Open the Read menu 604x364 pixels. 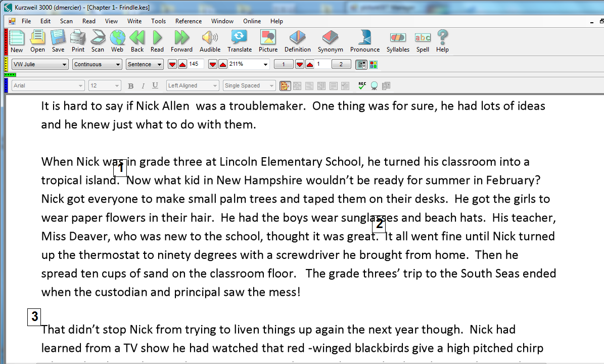click(x=88, y=21)
